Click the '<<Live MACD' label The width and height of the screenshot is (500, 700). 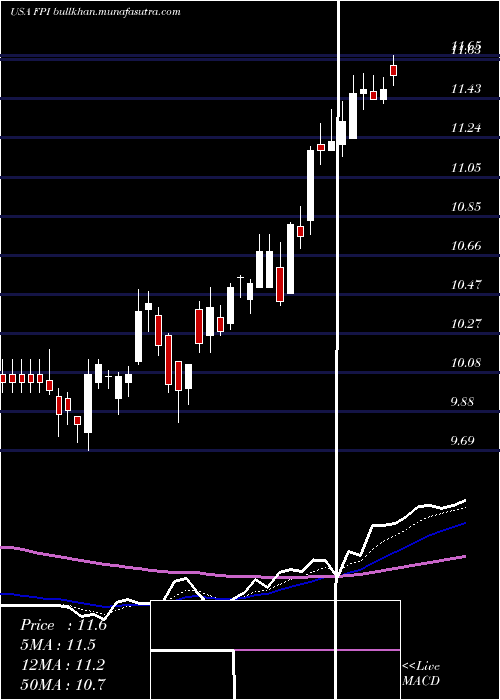point(421,673)
